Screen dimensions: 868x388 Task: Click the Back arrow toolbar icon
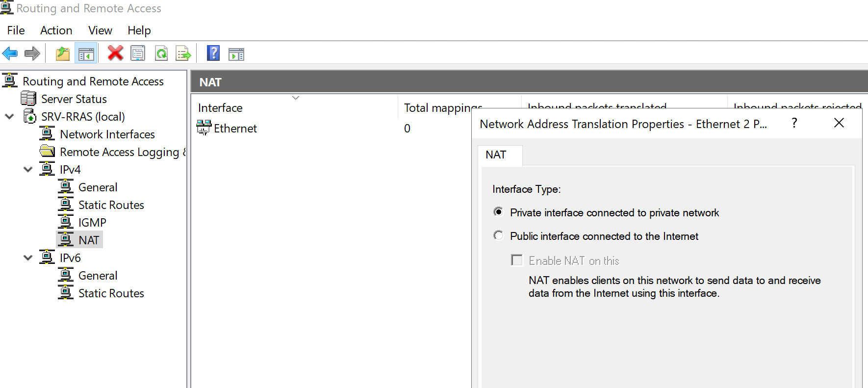(10, 53)
